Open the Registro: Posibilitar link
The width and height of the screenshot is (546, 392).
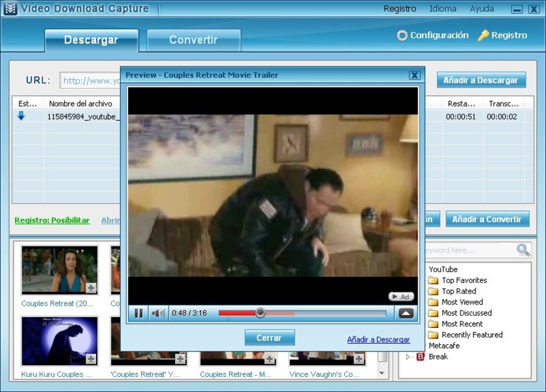click(52, 220)
